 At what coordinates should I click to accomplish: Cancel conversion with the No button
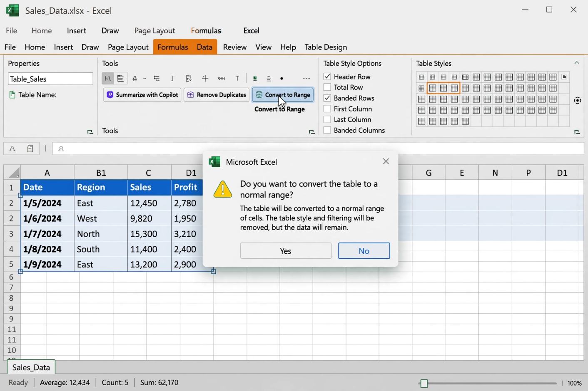pos(364,251)
